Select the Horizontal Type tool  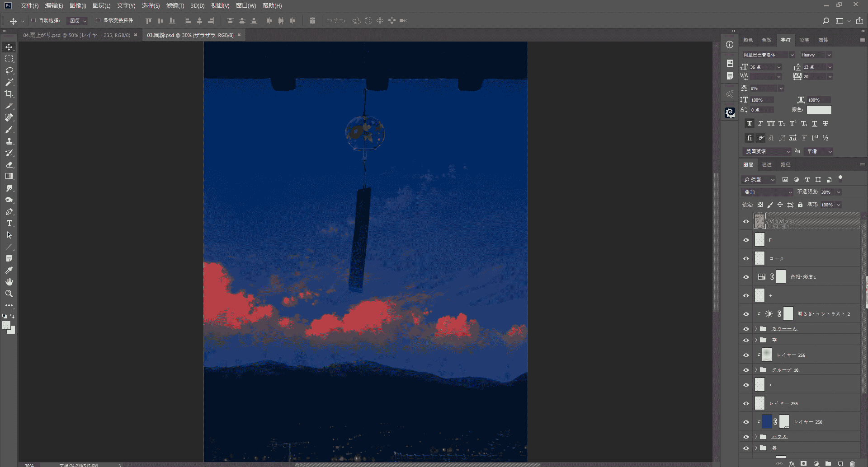coord(9,223)
